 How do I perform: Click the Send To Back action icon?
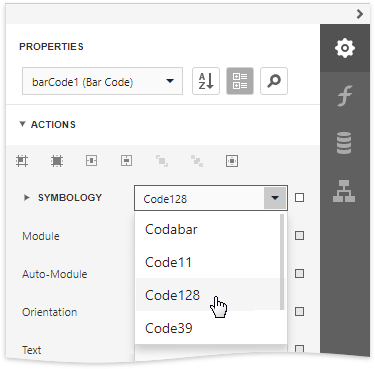click(197, 161)
